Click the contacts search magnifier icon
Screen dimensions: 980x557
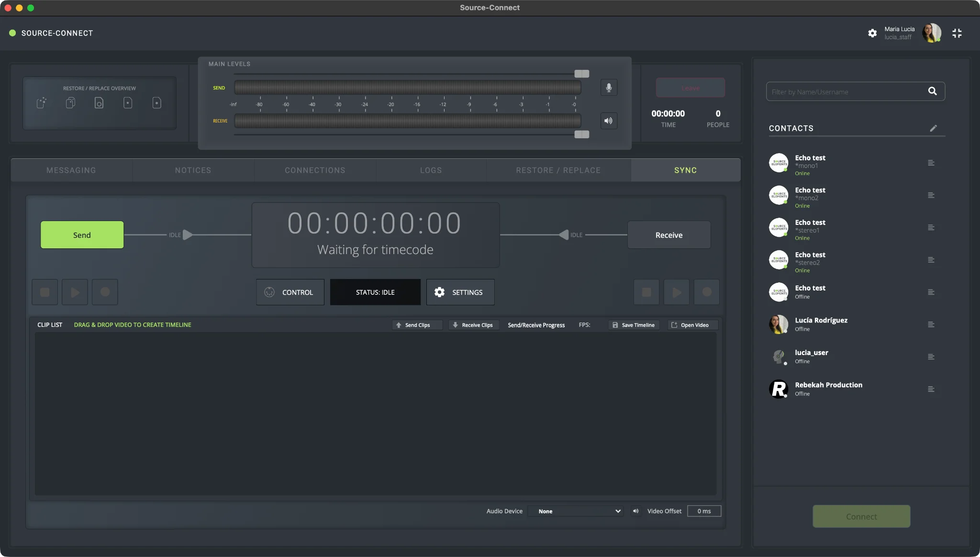[933, 91]
